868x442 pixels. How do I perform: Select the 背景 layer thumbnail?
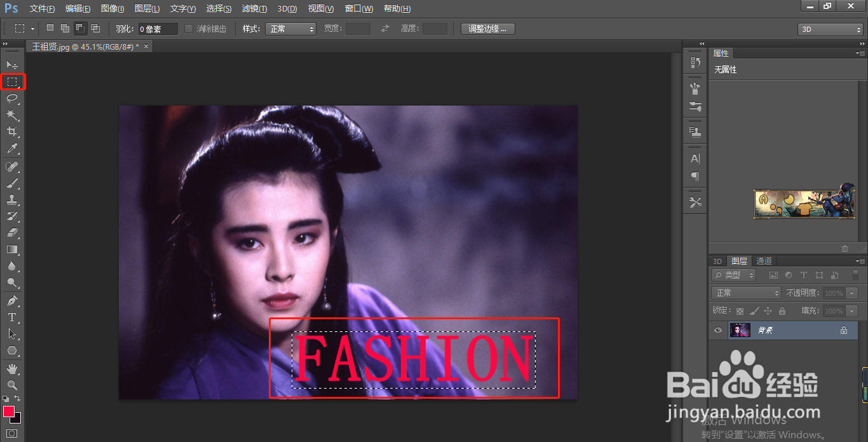point(740,330)
